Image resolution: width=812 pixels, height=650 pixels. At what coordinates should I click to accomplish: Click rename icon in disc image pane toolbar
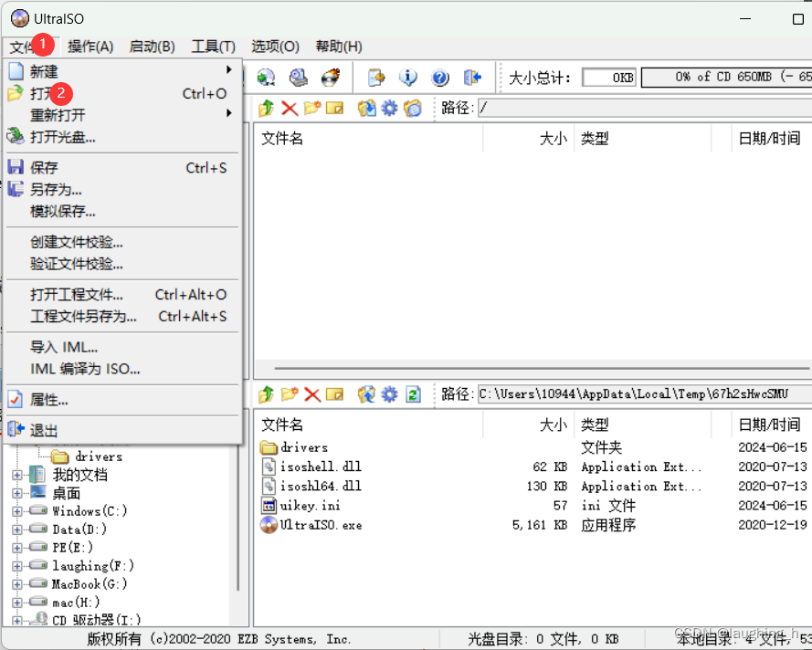(334, 108)
